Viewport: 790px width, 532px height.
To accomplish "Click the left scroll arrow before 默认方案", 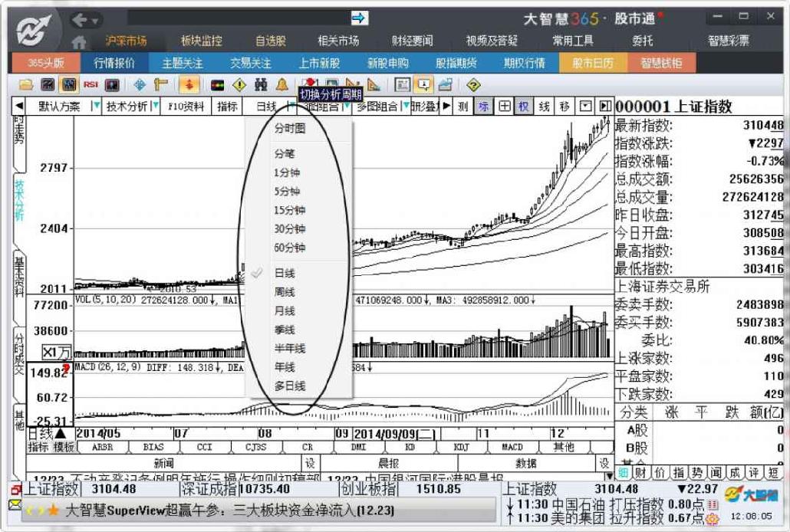I will coord(19,107).
